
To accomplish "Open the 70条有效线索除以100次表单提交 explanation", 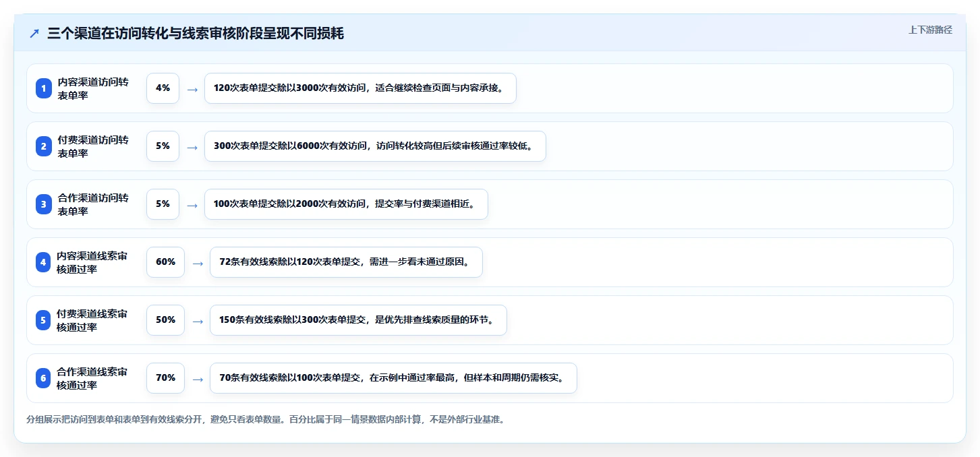I will tap(393, 378).
